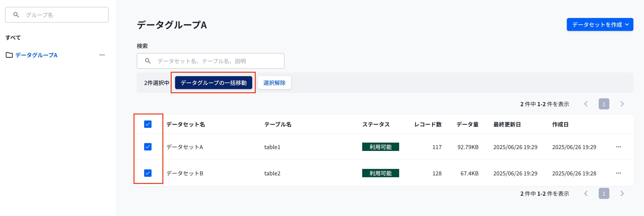
Task: Click the ステータス column header
Action: tap(376, 124)
